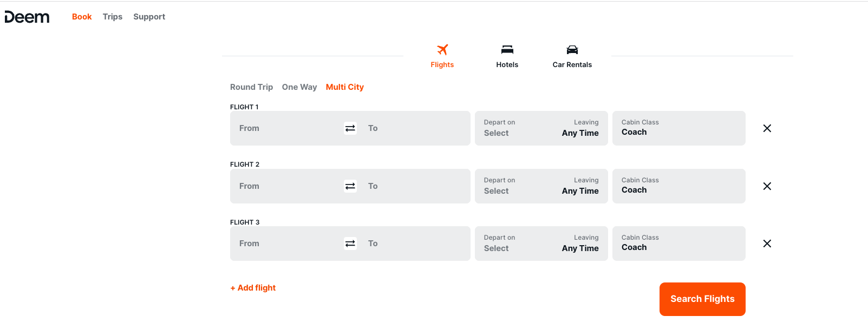This screenshot has width=868, height=329.
Task: Swap From and To for Flight 1
Action: click(350, 128)
